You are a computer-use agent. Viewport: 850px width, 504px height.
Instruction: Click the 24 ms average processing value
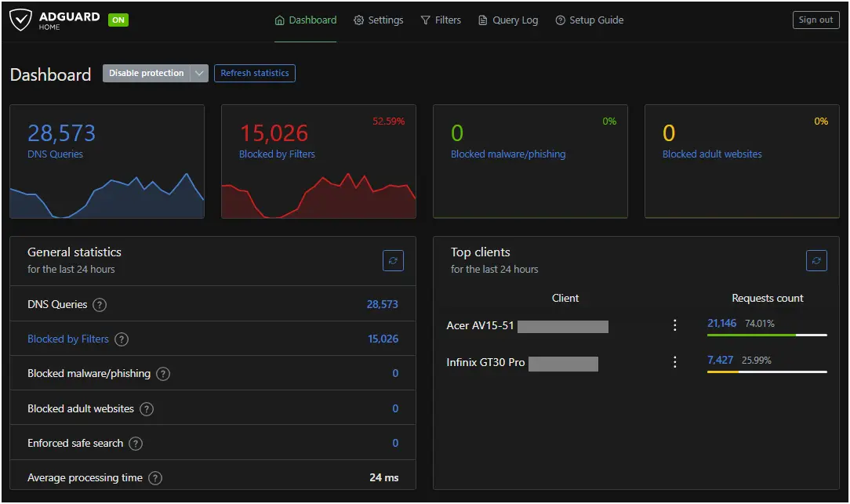[383, 478]
